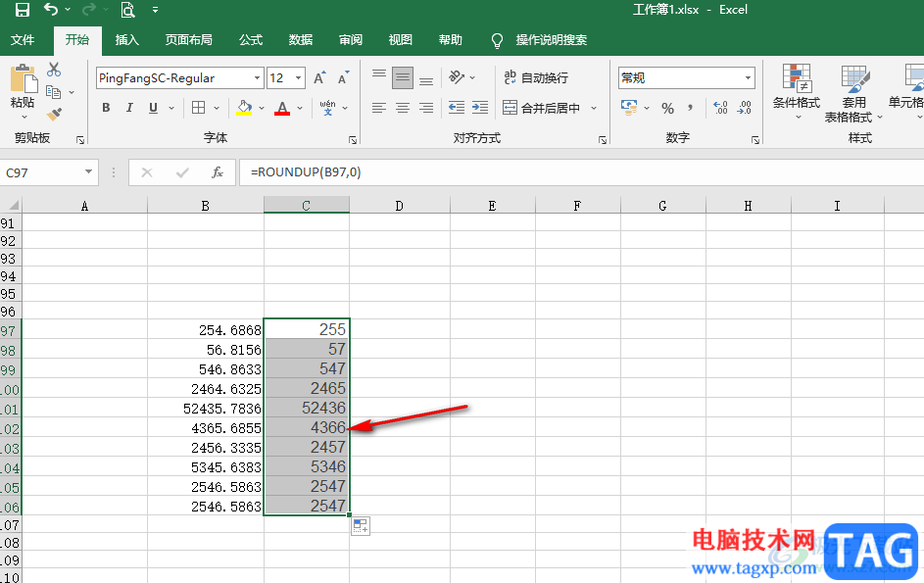Image resolution: width=924 pixels, height=583 pixels.
Task: Cut selection with the scissors icon
Action: pos(54,70)
